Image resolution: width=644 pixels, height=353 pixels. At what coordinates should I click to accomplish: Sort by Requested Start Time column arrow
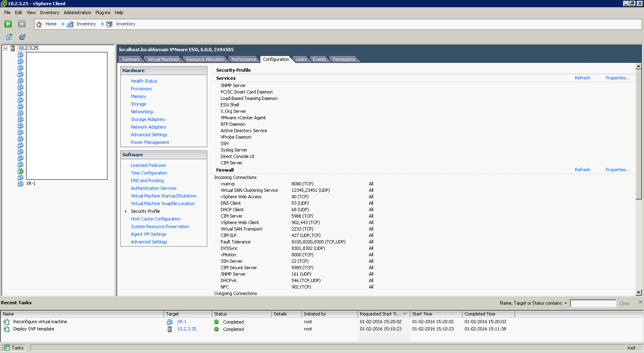[x=405, y=314]
